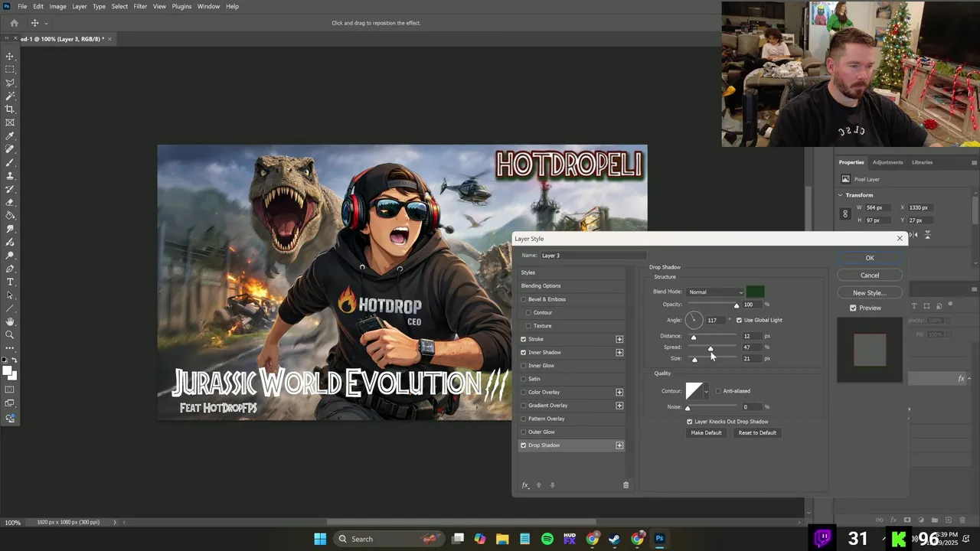This screenshot has height=551, width=980.
Task: Select the Horizontal Type tool
Action: coord(10,282)
